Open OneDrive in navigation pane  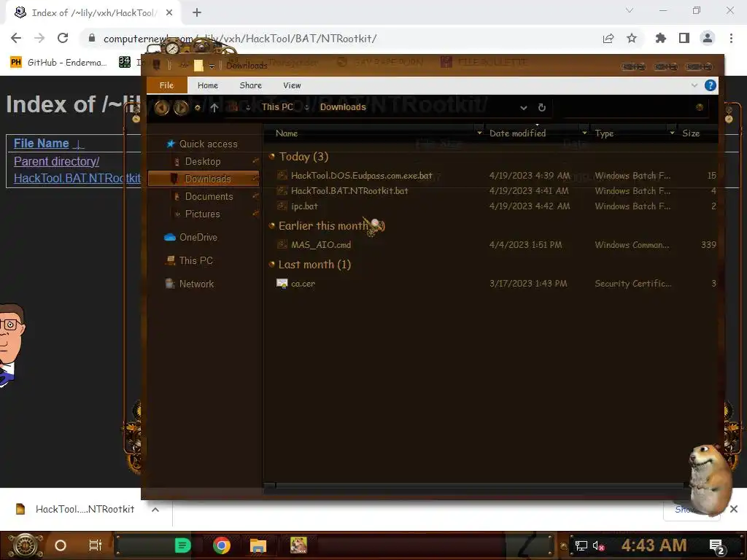198,237
